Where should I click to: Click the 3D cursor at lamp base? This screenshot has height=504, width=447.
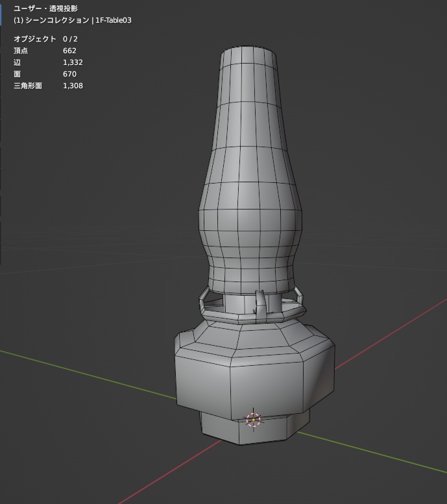point(254,420)
